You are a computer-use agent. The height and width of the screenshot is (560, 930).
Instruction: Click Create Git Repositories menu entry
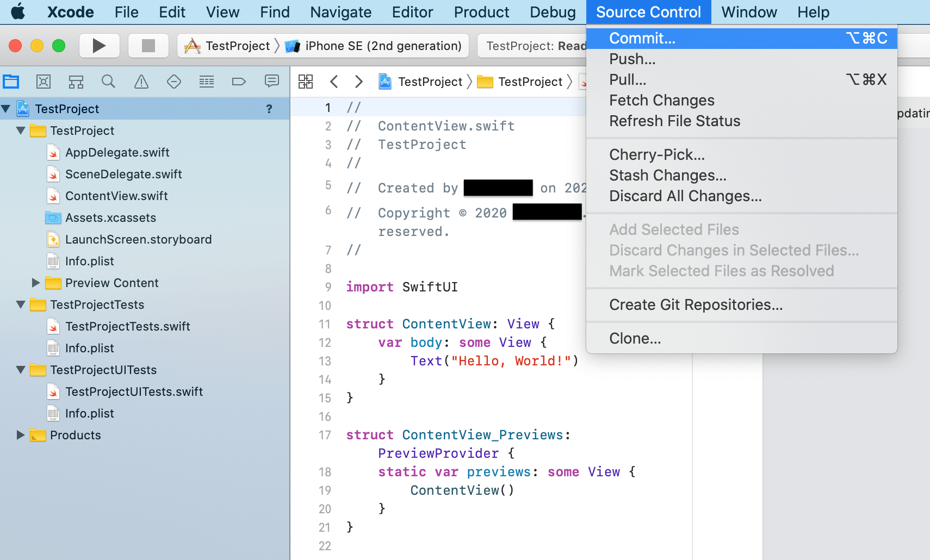click(x=696, y=304)
